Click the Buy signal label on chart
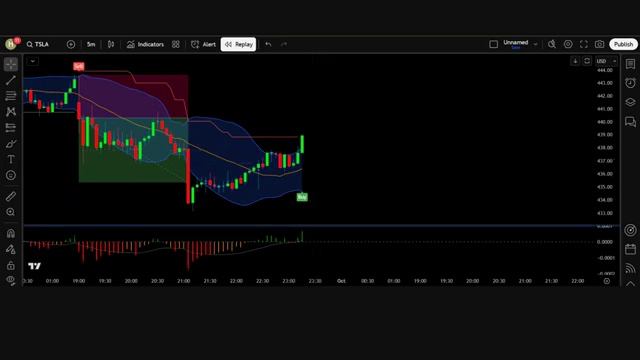Screen dimensions: 640x360 click(x=302, y=197)
